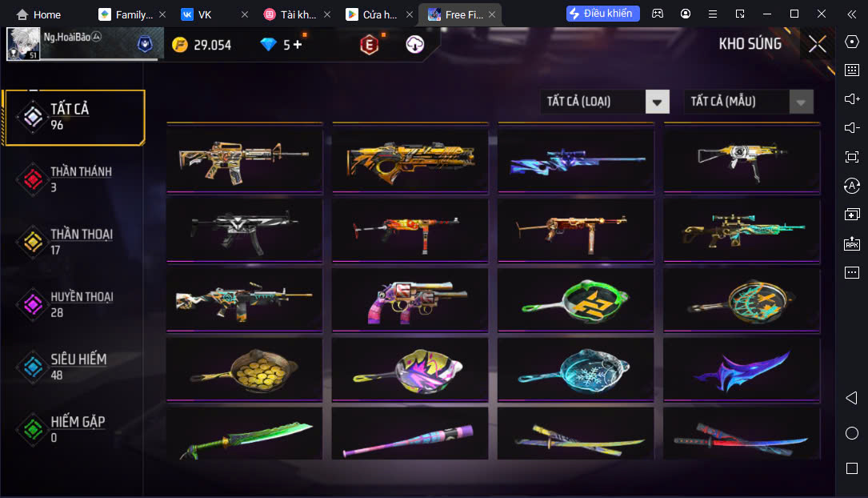The width and height of the screenshot is (868, 498).
Task: Expand the Tất Cả (Mẫu) dropdown
Action: (801, 102)
